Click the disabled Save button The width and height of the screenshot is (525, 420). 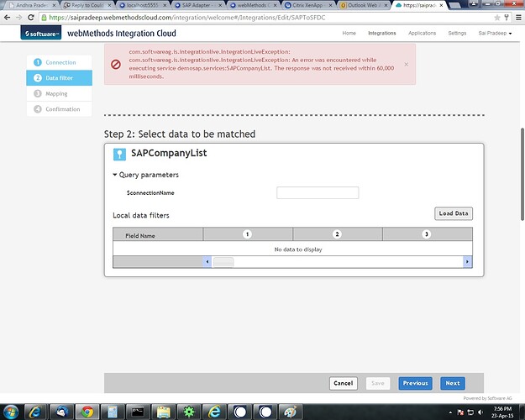(378, 383)
